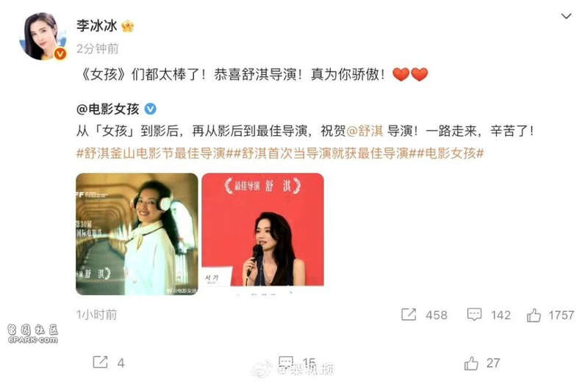588x384 pixels.
Task: Open the 电影女孩 hashtag
Action: coord(448,153)
